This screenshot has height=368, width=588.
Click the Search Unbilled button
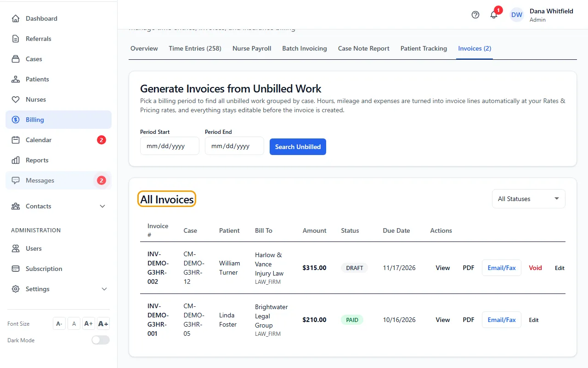298,147
